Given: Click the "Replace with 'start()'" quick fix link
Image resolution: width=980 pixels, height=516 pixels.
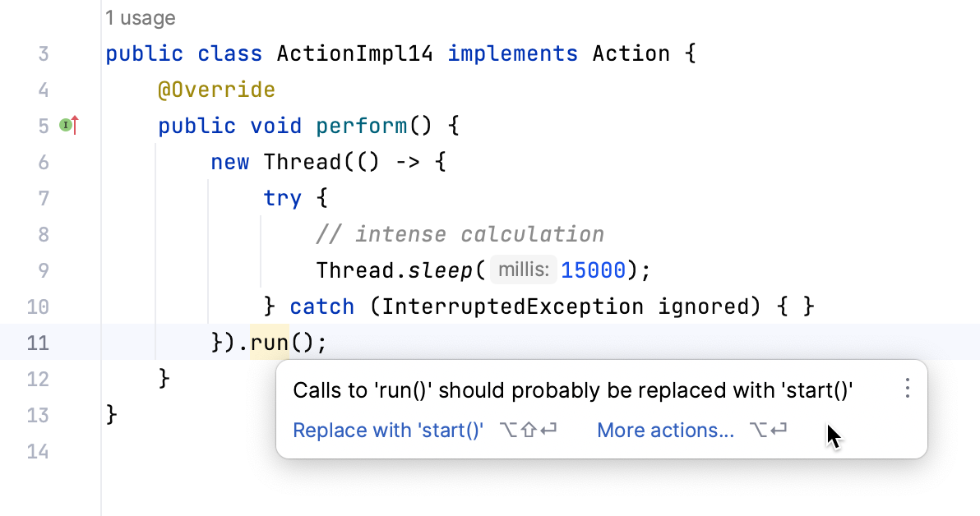Looking at the screenshot, I should coord(388,430).
